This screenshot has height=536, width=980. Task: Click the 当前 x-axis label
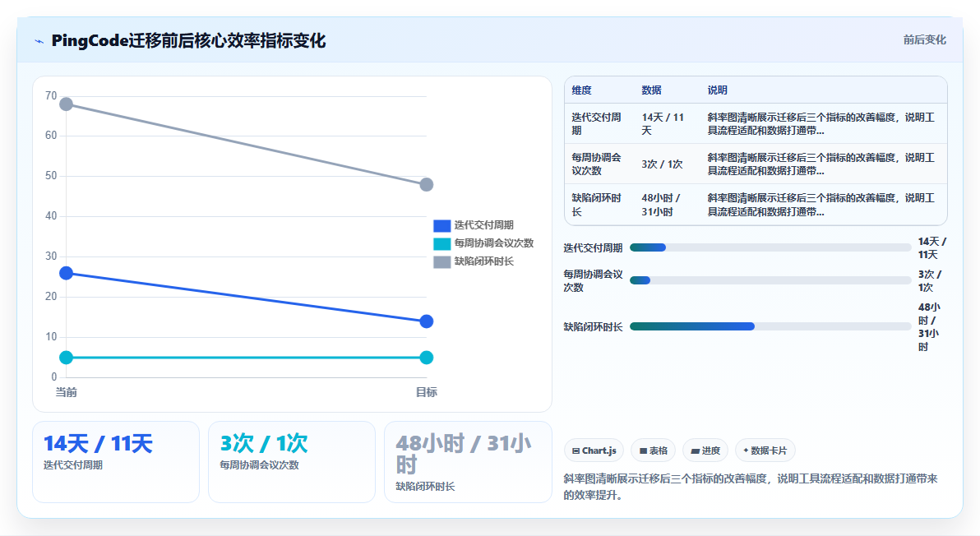tap(67, 392)
